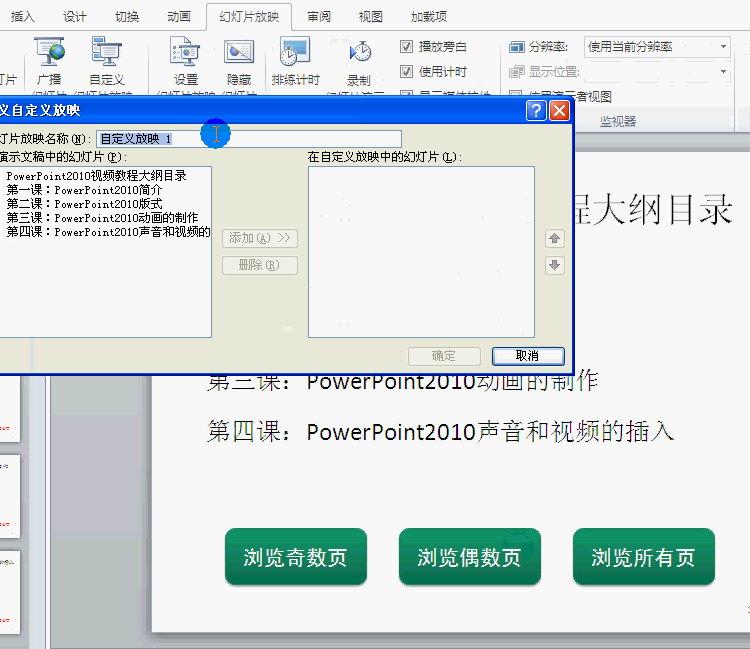Click the Remove (删除) button
This screenshot has width=750, height=649.
pos(260,265)
